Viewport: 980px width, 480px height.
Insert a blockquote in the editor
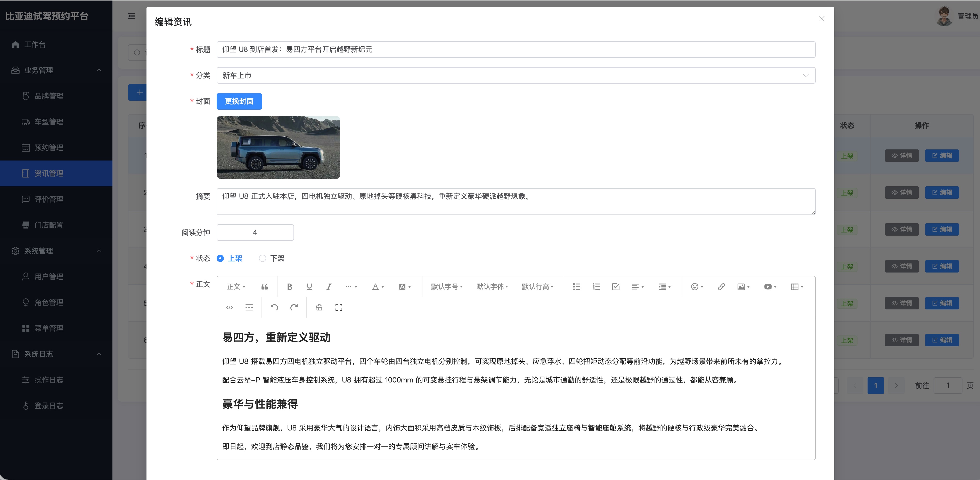click(x=264, y=287)
